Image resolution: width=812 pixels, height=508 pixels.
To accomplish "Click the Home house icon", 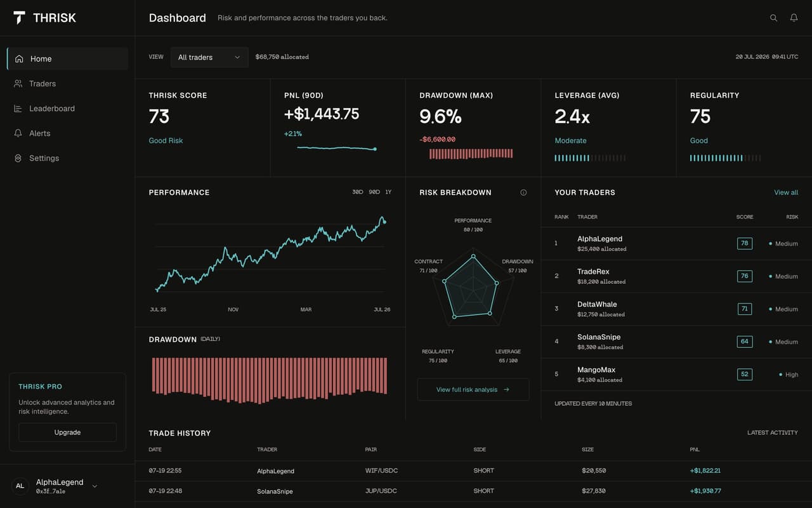I will pyautogui.click(x=19, y=58).
